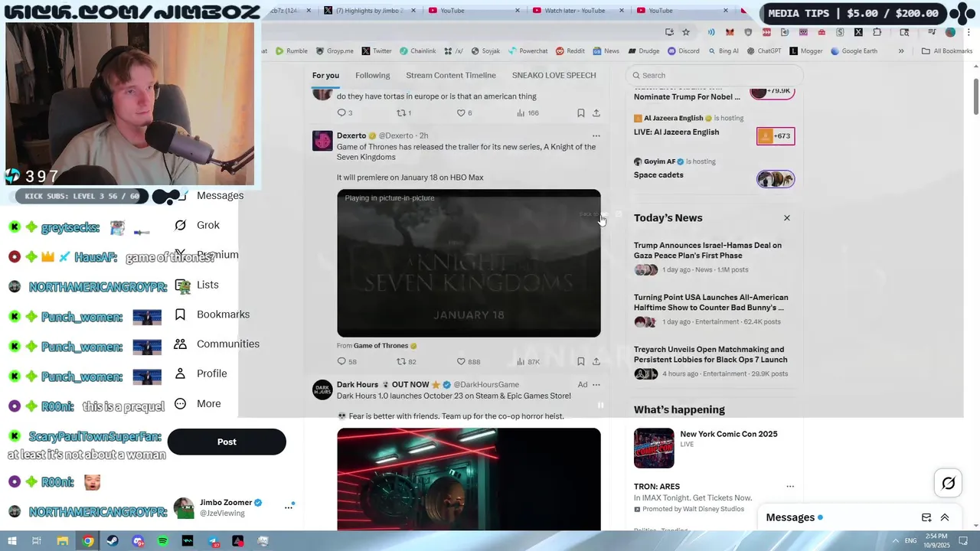Screen dimensions: 980x551
Task: Show hidden bookmarks with the overflow chevron
Action: click(901, 51)
